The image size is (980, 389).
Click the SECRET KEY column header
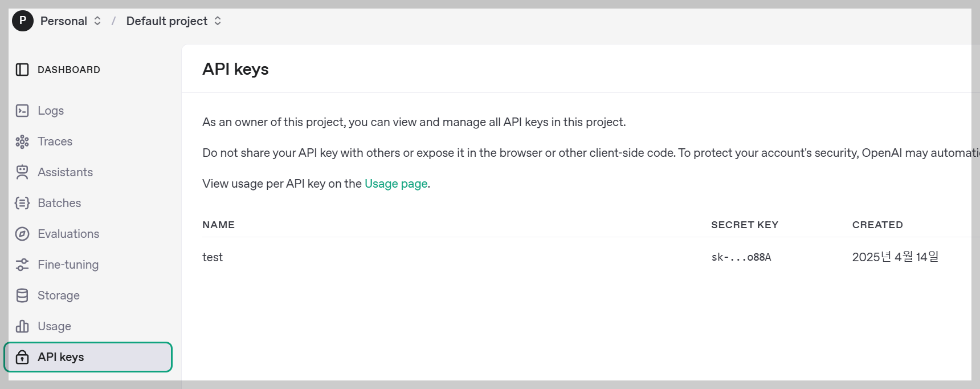pos(745,225)
